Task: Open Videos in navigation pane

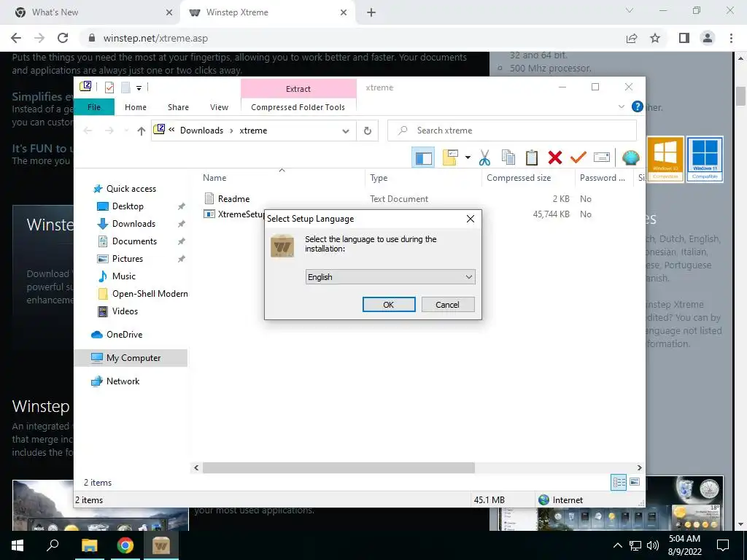Action: [125, 311]
